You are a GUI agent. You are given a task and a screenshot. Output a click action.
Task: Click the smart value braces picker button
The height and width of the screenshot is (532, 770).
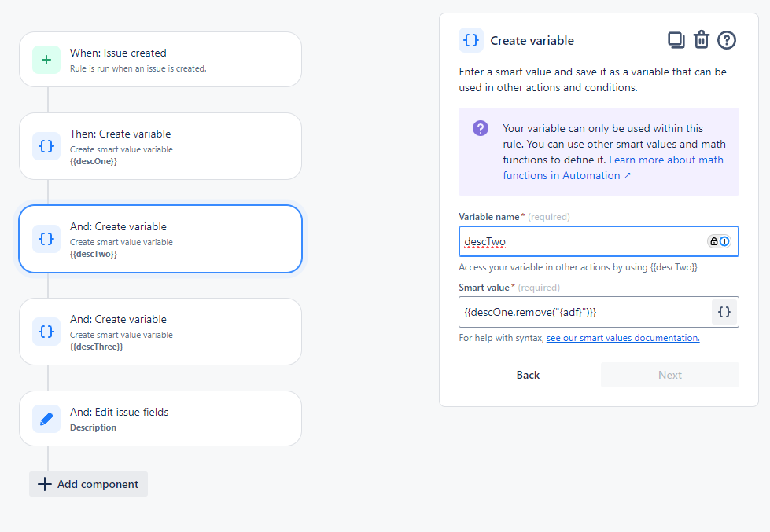[x=724, y=312]
